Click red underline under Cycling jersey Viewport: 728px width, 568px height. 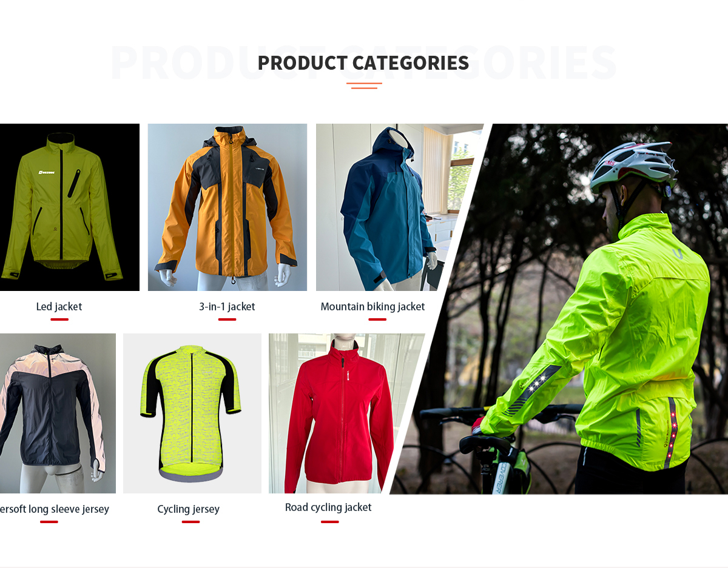[x=190, y=522]
